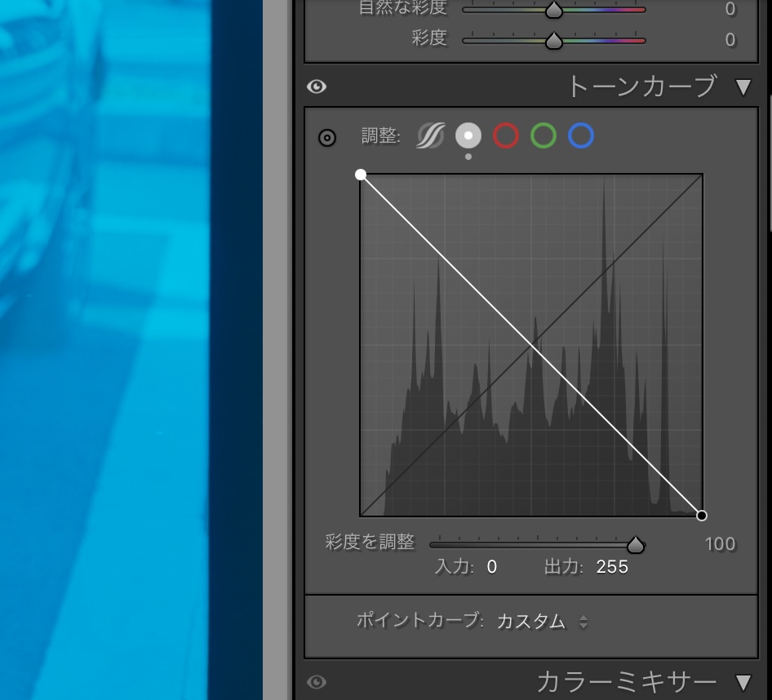
Task: Click the 出力 value field showing 255
Action: (612, 567)
